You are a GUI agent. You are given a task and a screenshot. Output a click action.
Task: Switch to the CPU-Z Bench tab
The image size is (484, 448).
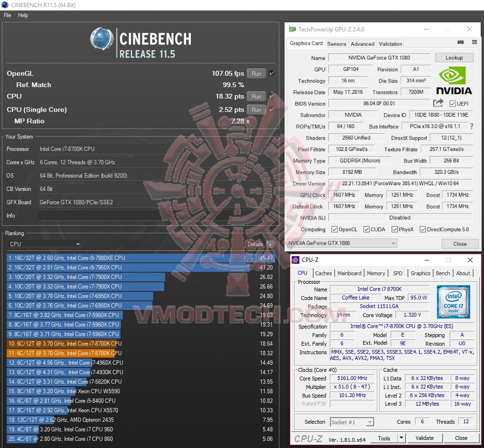(x=443, y=273)
